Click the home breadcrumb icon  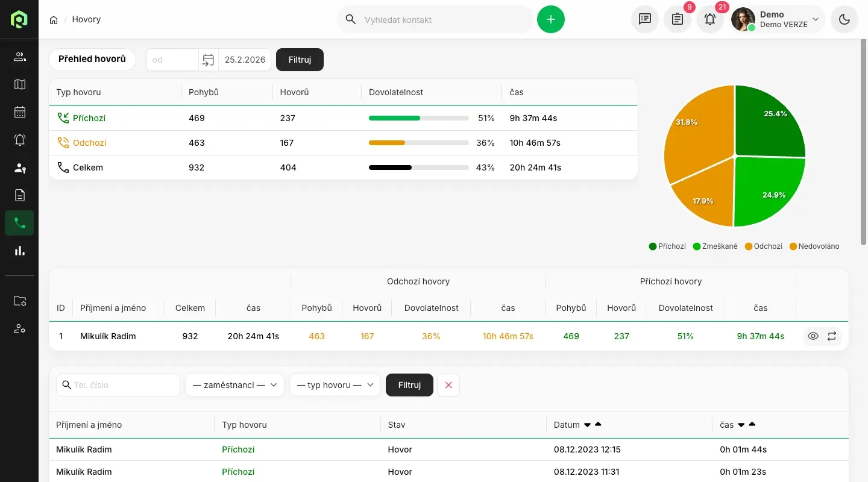[x=54, y=20]
